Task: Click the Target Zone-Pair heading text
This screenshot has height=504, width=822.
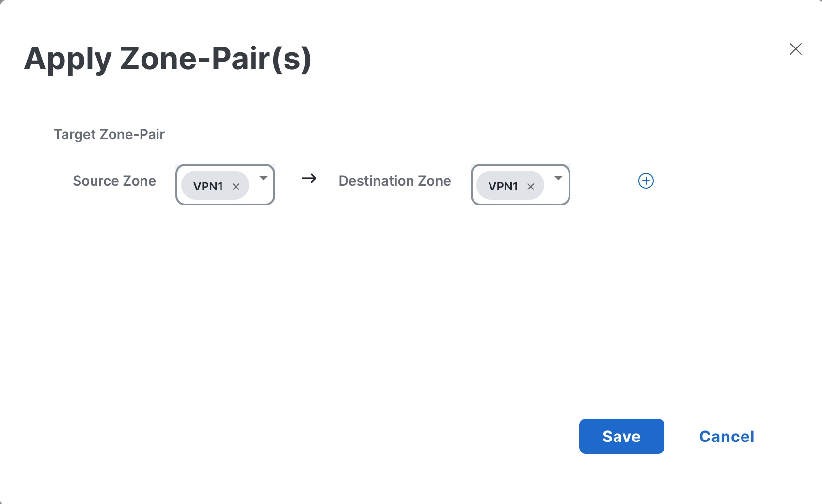Action: [x=109, y=134]
